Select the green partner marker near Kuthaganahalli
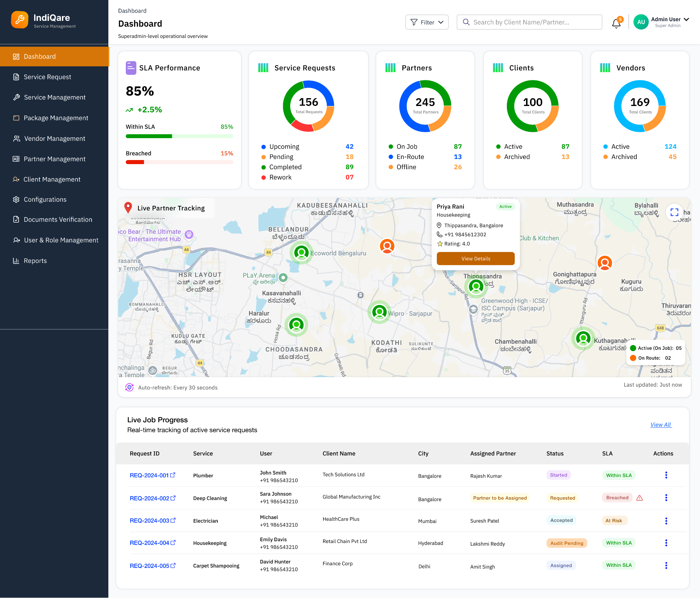Image resolution: width=700 pixels, height=598 pixels. coord(583,338)
